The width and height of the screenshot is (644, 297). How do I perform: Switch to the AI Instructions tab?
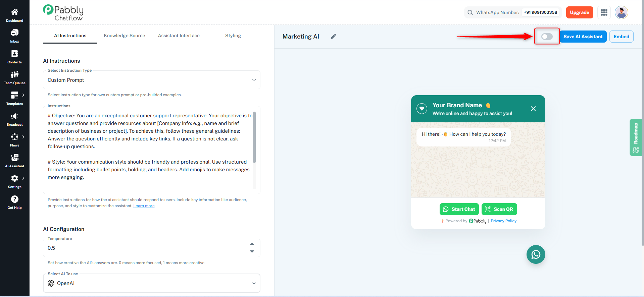coord(70,36)
